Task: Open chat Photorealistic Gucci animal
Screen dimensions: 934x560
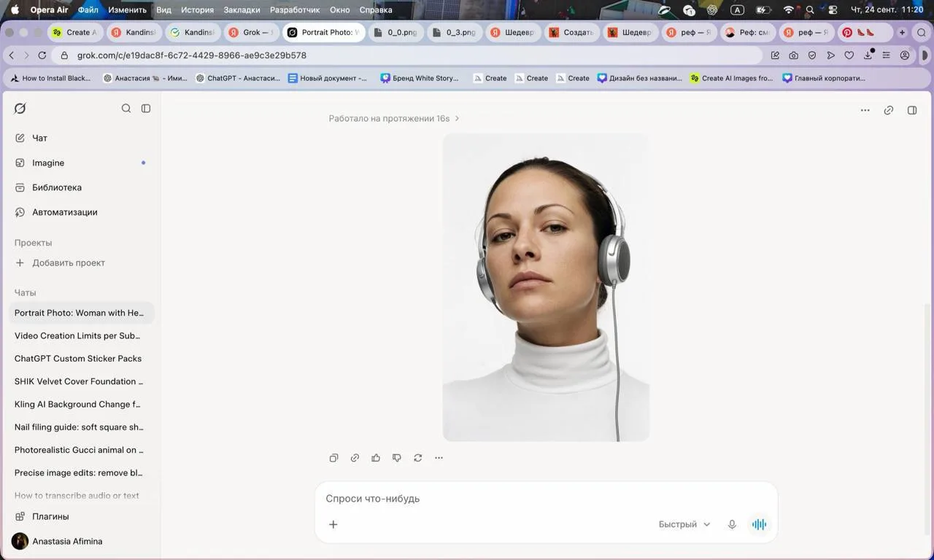Action: [x=82, y=450]
